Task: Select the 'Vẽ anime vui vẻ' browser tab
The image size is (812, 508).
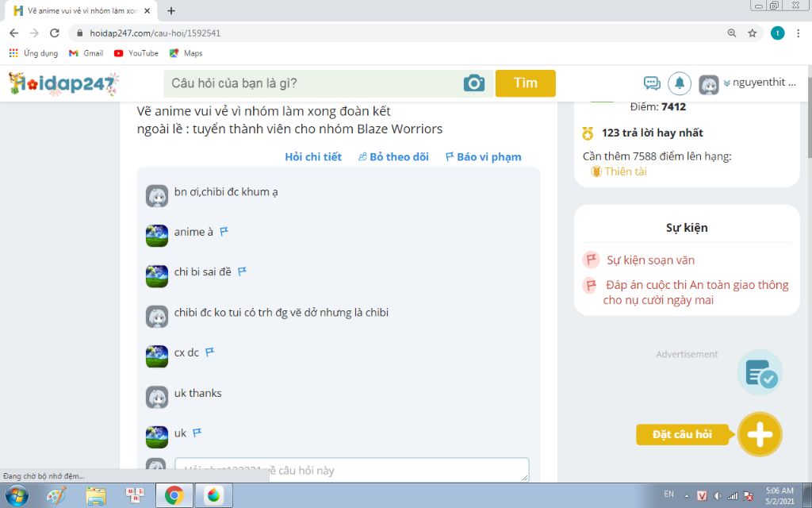Action: pyautogui.click(x=82, y=11)
